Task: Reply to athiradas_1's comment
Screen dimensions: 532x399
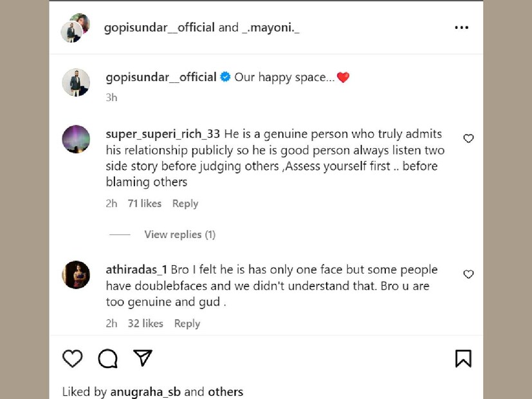Action: [187, 324]
